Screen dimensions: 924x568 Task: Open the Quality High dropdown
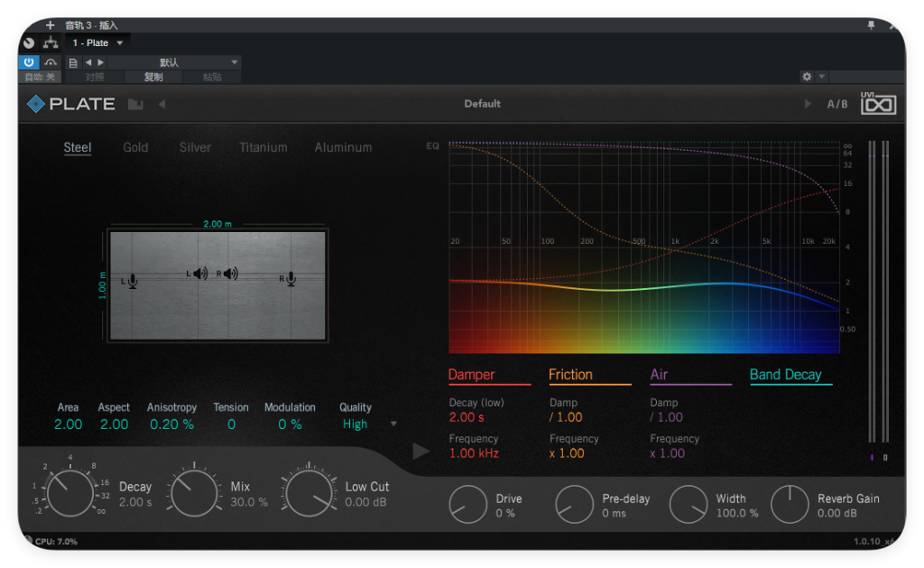pyautogui.click(x=369, y=424)
